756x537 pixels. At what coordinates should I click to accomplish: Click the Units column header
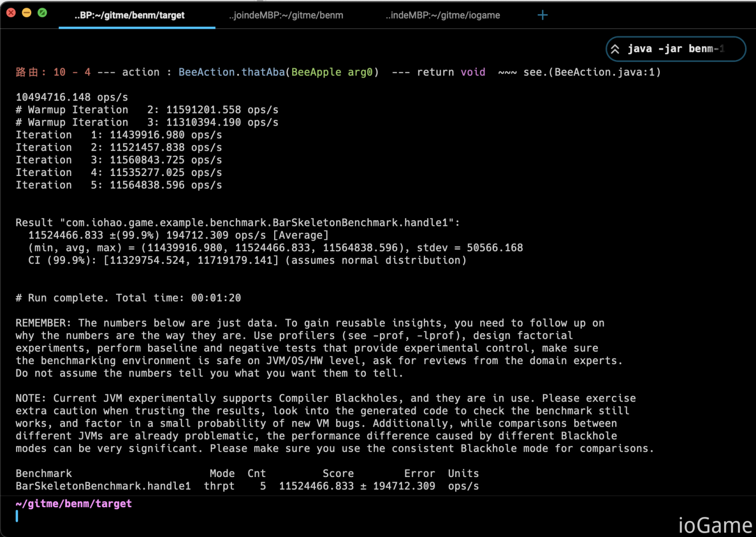(463, 473)
